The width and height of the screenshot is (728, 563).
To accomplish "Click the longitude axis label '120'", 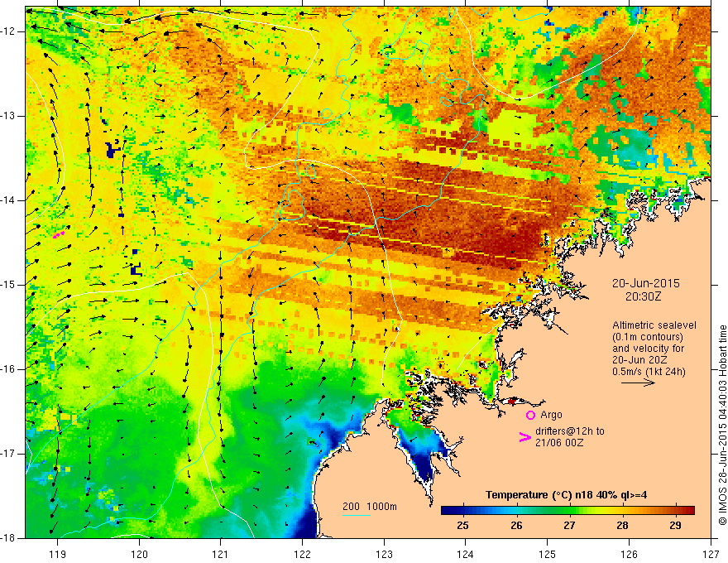I will (139, 554).
